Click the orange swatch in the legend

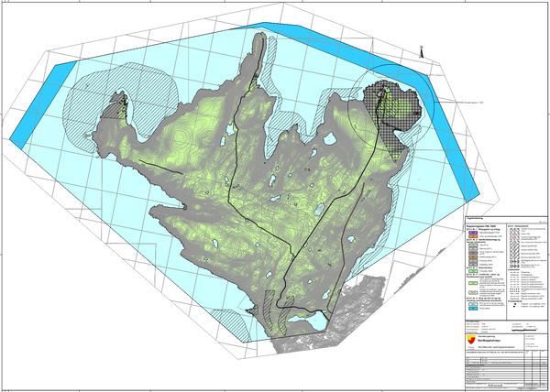470,237
